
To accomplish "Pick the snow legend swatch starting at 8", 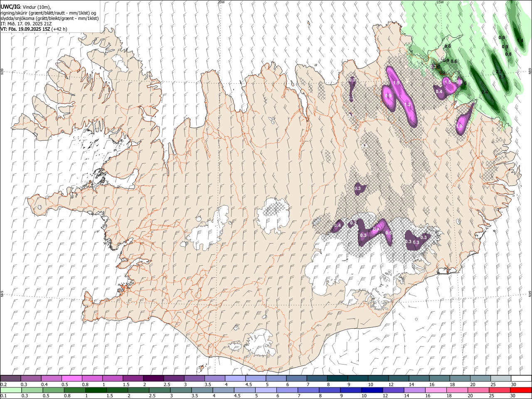I will [x=337, y=378].
